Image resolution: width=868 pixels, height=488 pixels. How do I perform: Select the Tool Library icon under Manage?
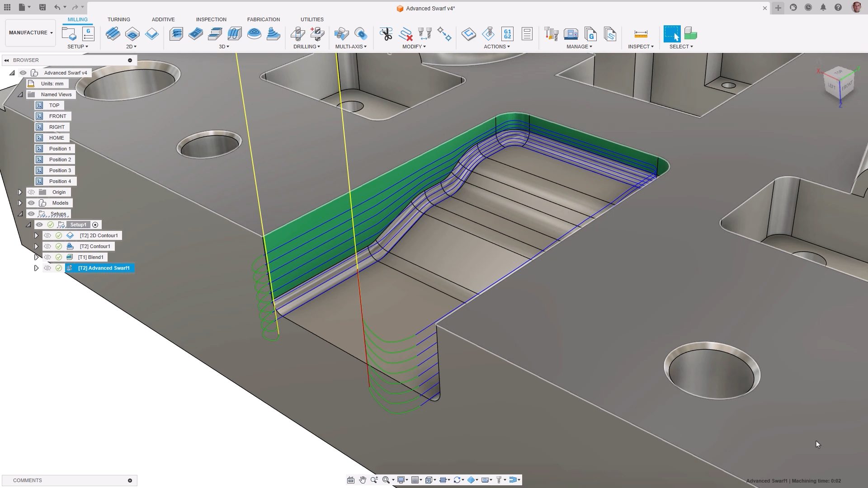tap(551, 34)
